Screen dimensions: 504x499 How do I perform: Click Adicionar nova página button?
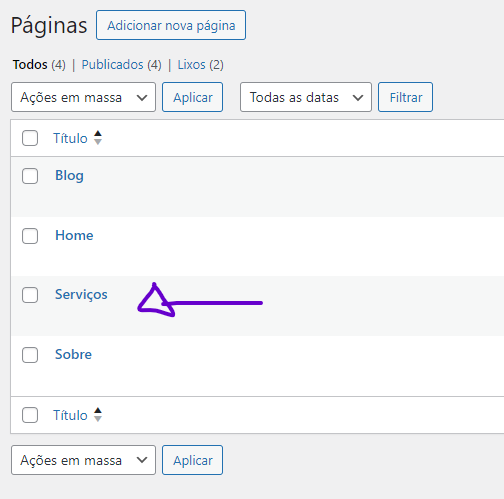(171, 25)
